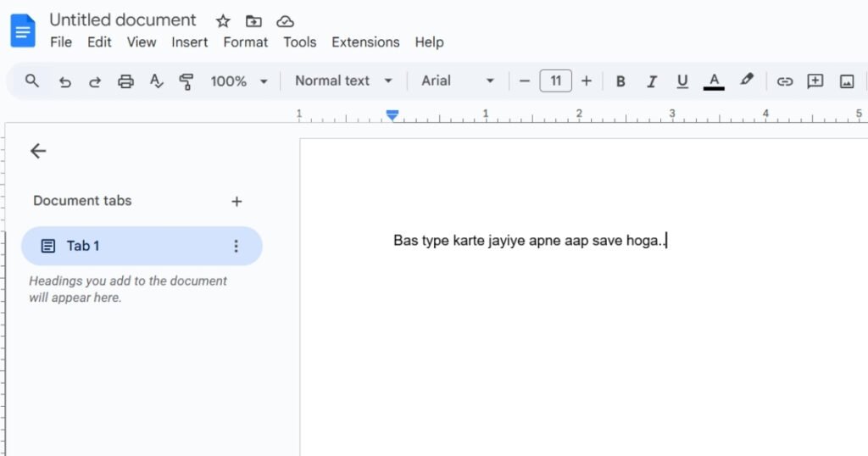The image size is (868, 456).
Task: Decrease font size with minus button
Action: point(524,81)
